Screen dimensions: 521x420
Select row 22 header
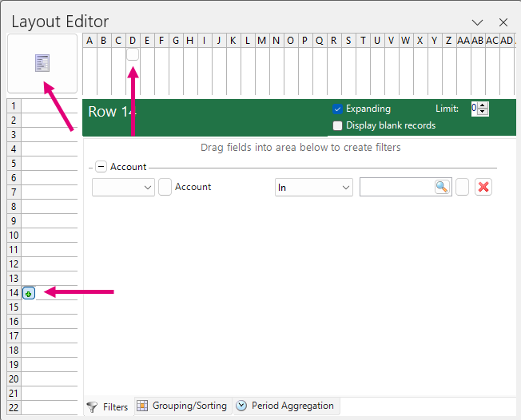[14, 408]
